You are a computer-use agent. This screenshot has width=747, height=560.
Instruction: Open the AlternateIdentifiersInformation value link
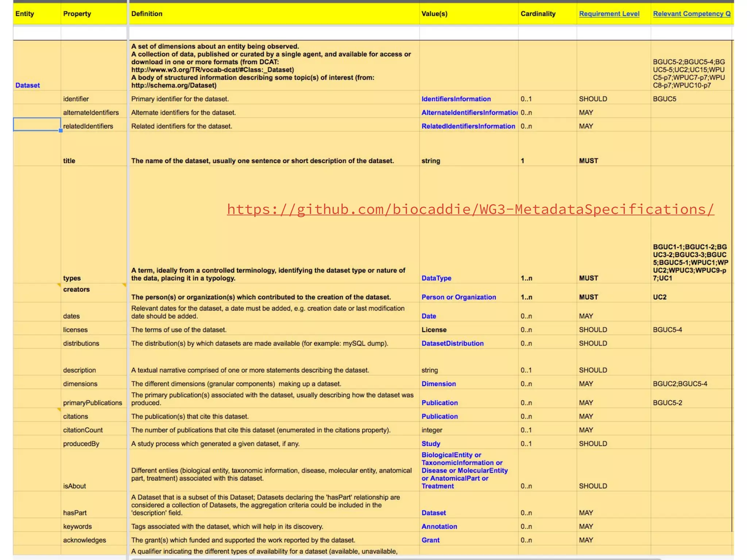click(x=469, y=113)
